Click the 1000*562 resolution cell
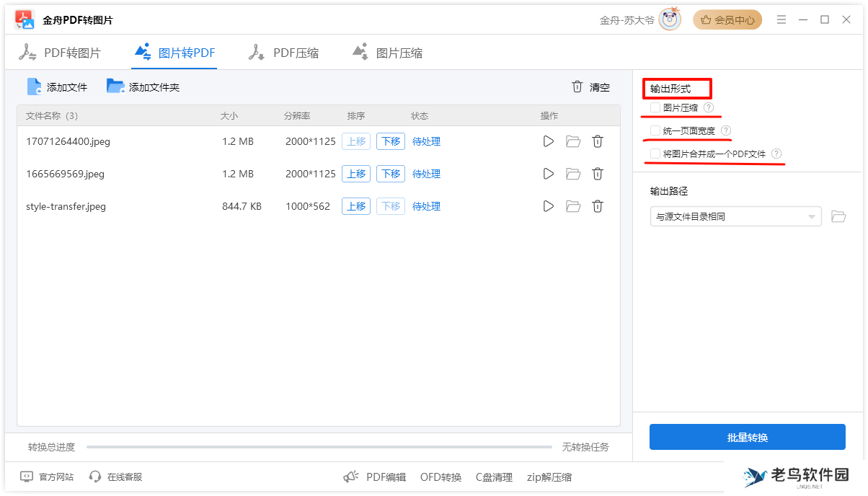This screenshot has width=868, height=496. [308, 206]
